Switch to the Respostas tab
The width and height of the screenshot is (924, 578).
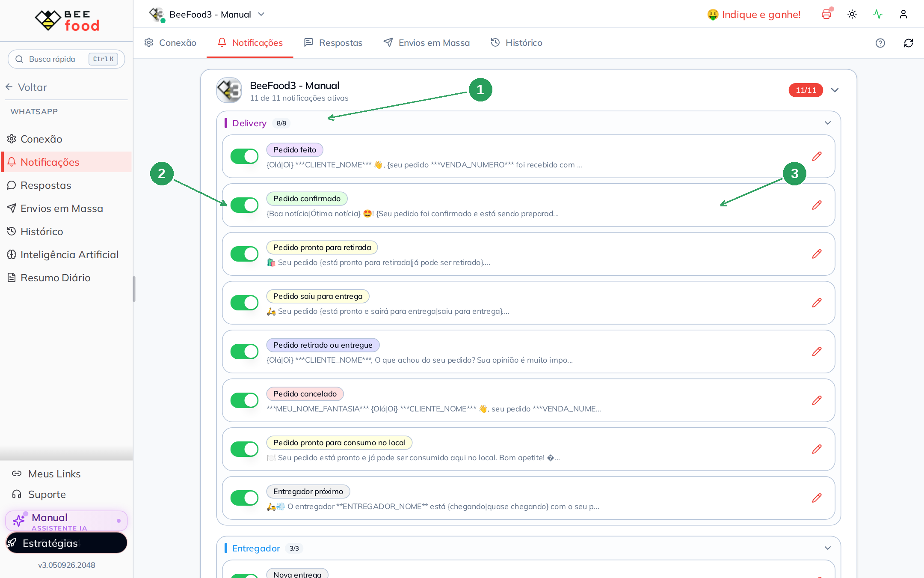point(333,43)
